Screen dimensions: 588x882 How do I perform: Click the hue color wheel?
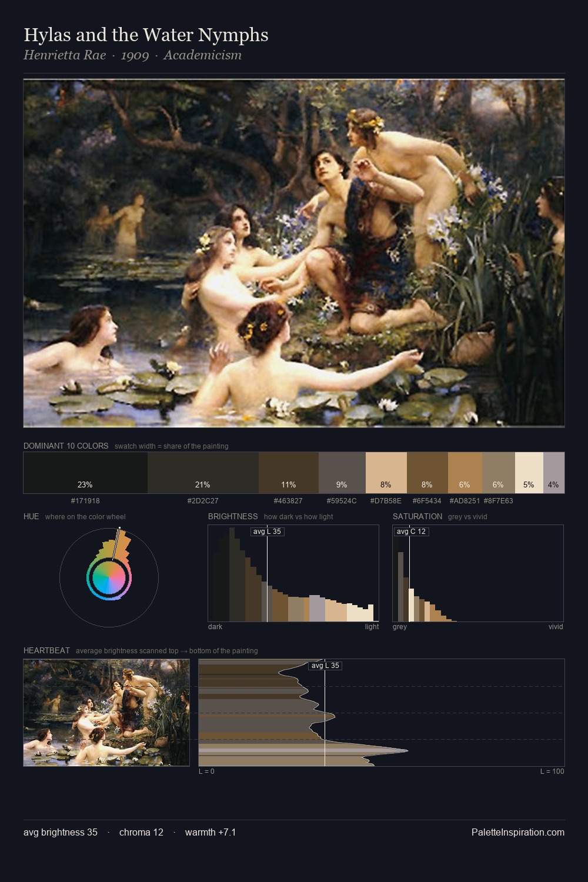(x=109, y=577)
